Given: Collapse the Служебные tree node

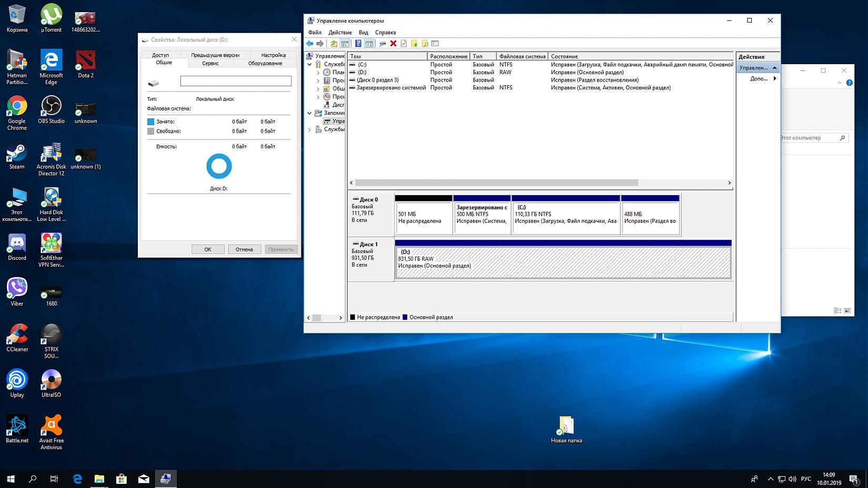Looking at the screenshot, I should [310, 64].
